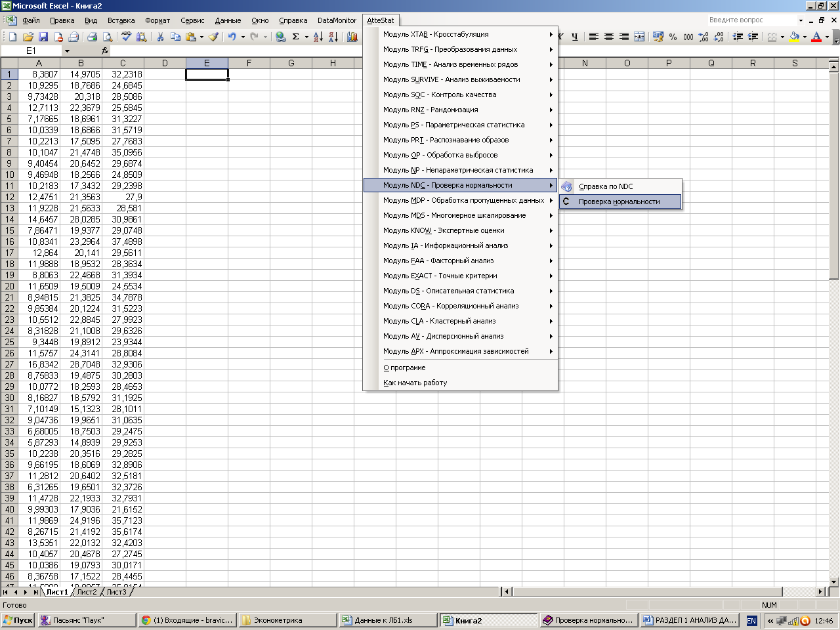Open the Name Box dropdown arrow

point(67,51)
